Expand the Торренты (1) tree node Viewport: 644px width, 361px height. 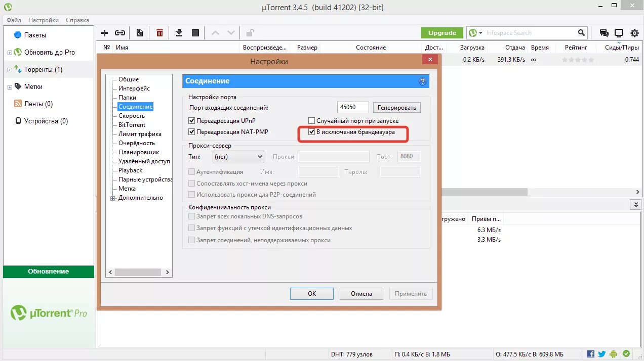click(x=10, y=69)
